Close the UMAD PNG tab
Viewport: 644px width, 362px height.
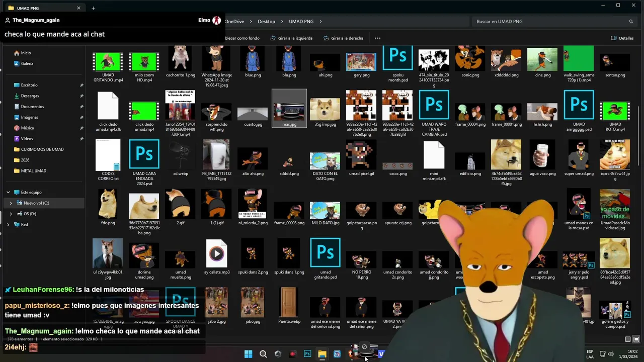pos(78,8)
